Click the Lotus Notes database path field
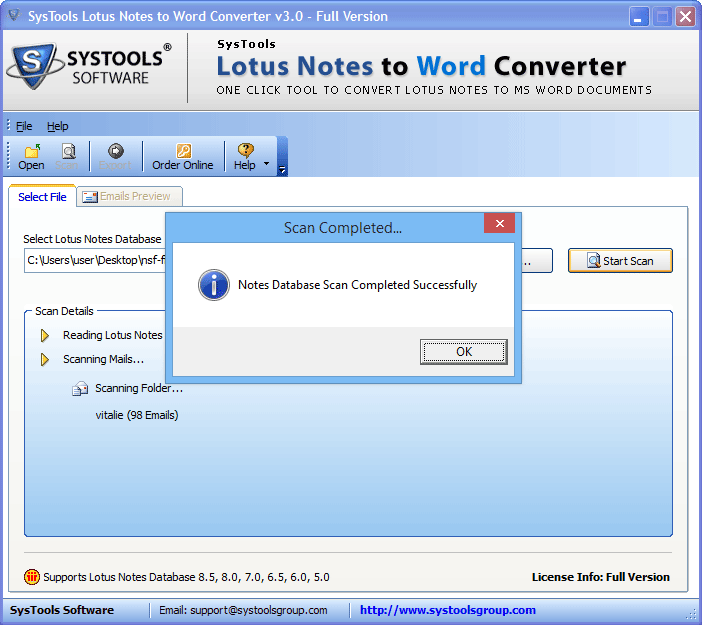Screen dimensions: 702x625 point(95,261)
